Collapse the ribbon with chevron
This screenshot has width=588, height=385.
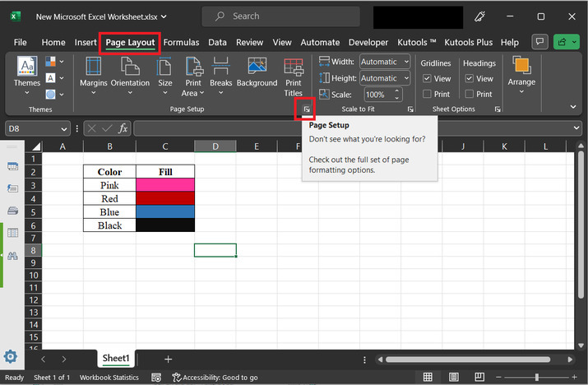click(x=573, y=107)
